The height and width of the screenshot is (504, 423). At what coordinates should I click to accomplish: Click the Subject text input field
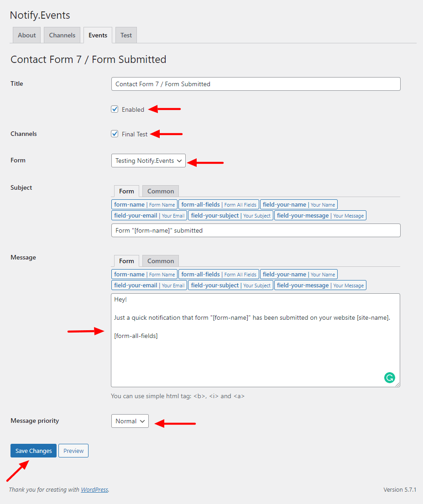pos(256,230)
